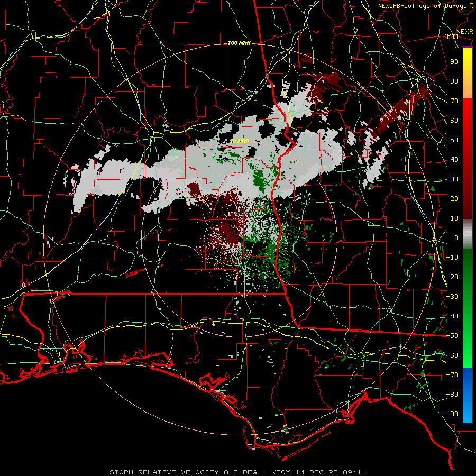Screen dimensions: 476x476
Task: Click the -30 value on the velocity scale
Action: point(452,297)
